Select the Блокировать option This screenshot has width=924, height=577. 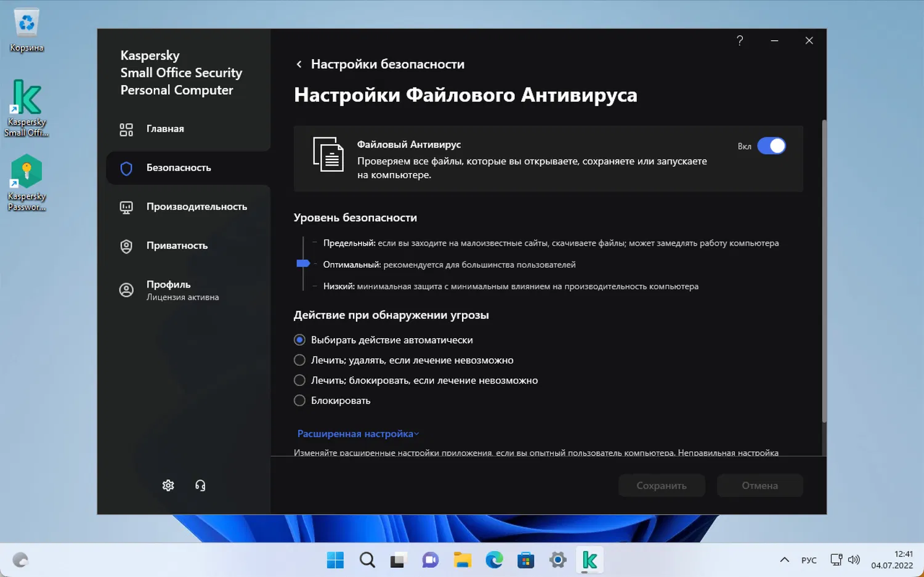point(332,401)
